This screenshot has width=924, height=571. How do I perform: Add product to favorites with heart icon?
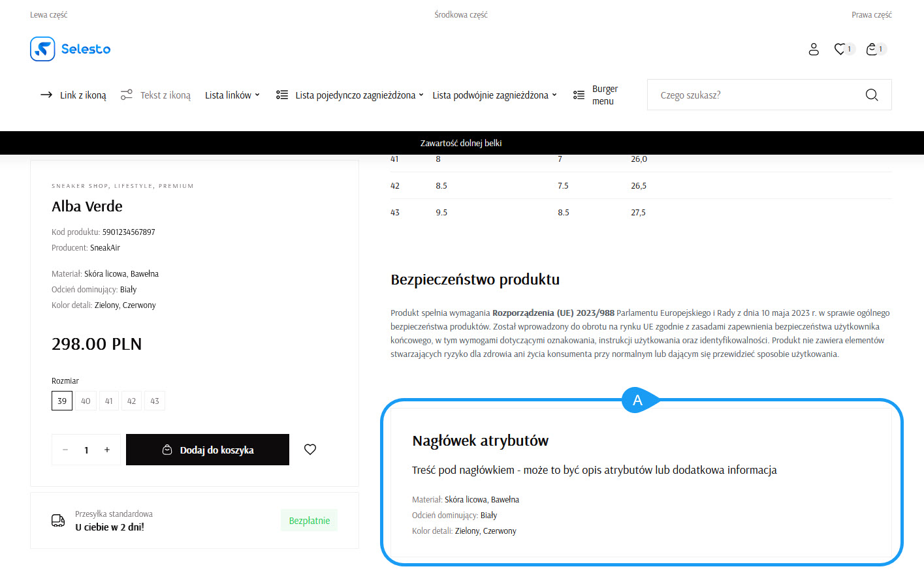coord(310,450)
